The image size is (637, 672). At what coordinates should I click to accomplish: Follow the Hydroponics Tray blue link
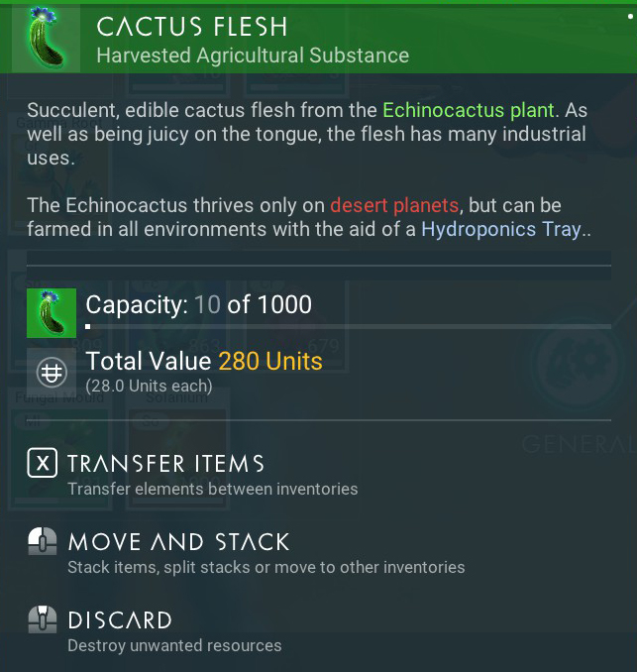[501, 229]
